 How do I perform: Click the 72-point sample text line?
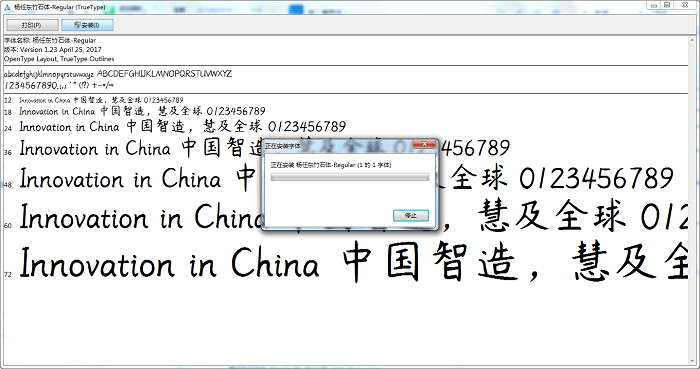click(x=354, y=263)
